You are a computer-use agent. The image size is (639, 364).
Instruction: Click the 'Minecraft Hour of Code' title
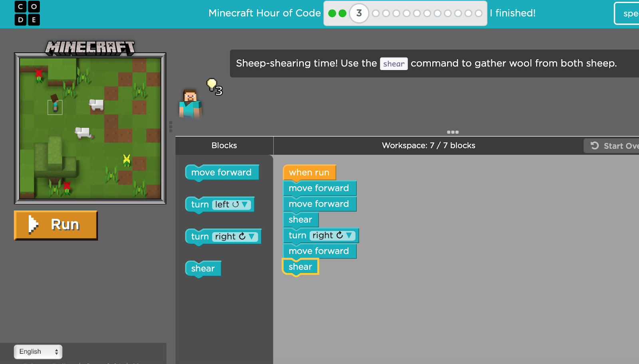pos(264,13)
